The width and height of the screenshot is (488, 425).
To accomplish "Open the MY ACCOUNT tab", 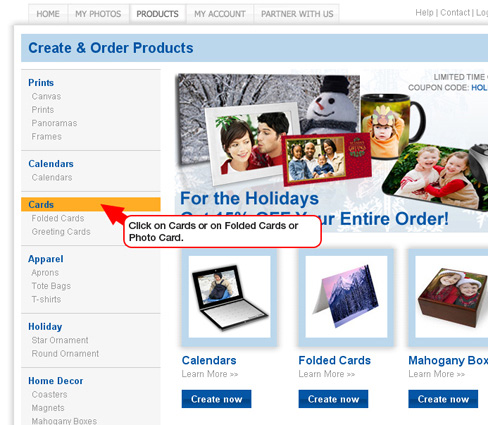I will click(x=220, y=14).
